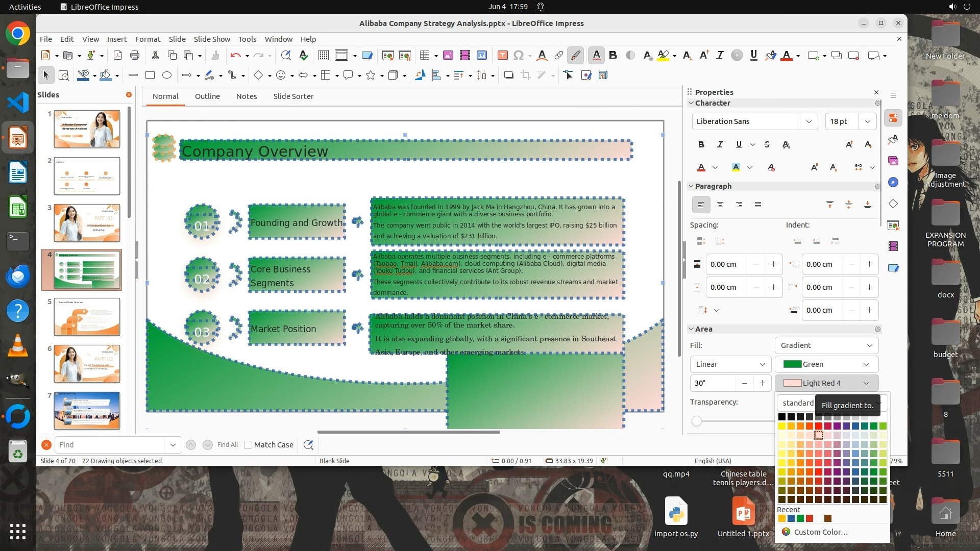Toggle Italic in Character panel

(x=720, y=144)
